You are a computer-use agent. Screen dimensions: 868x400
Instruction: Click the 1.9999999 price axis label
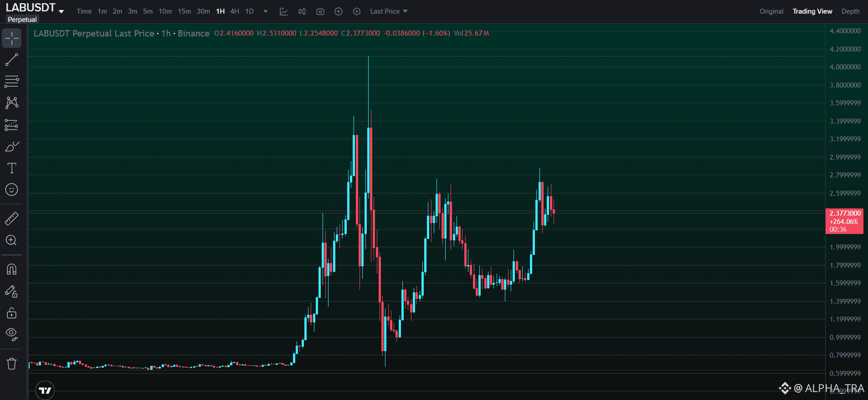click(845, 247)
